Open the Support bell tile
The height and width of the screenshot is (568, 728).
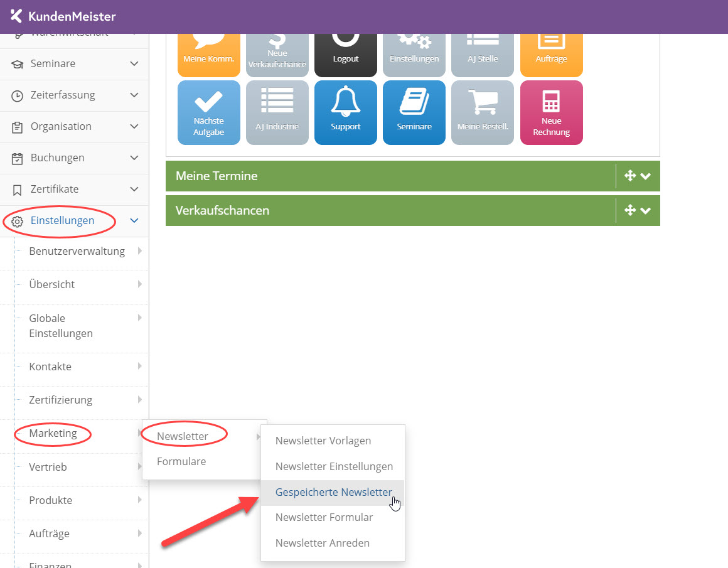click(x=346, y=113)
